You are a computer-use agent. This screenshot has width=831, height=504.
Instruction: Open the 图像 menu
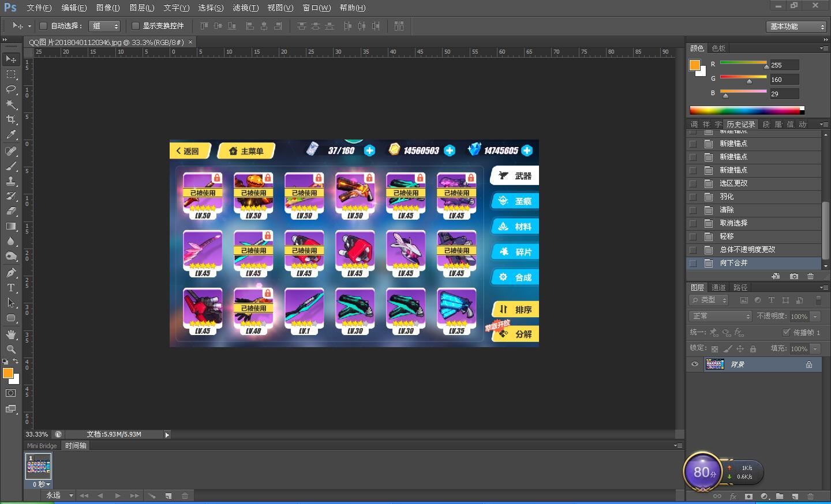(108, 7)
